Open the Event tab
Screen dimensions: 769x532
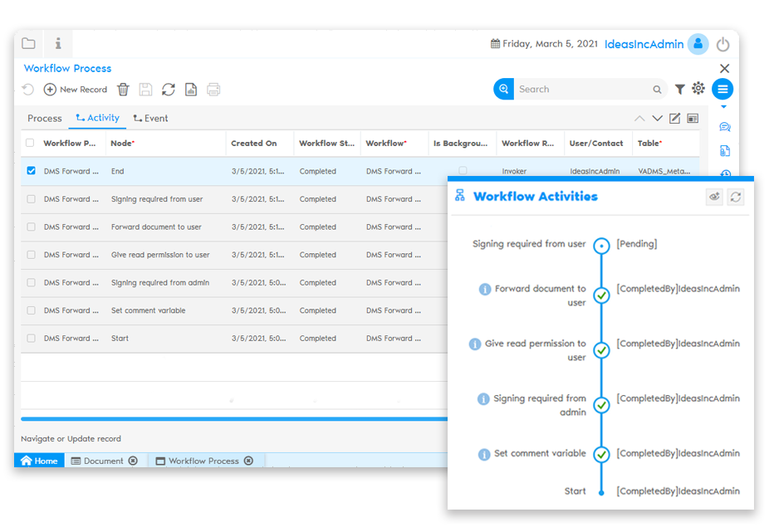click(154, 118)
